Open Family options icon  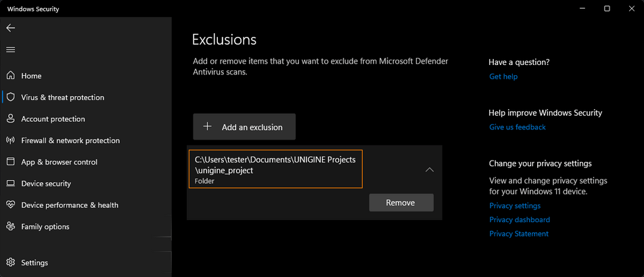point(10,226)
